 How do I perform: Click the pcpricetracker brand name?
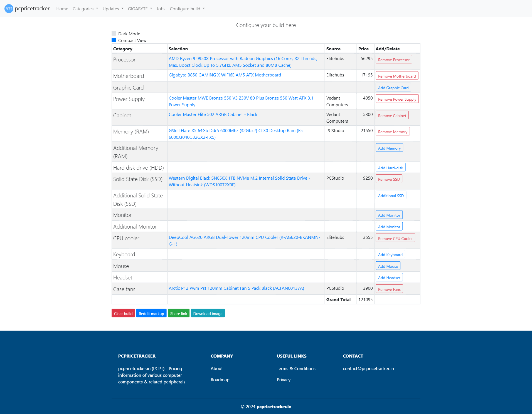pyautogui.click(x=32, y=8)
